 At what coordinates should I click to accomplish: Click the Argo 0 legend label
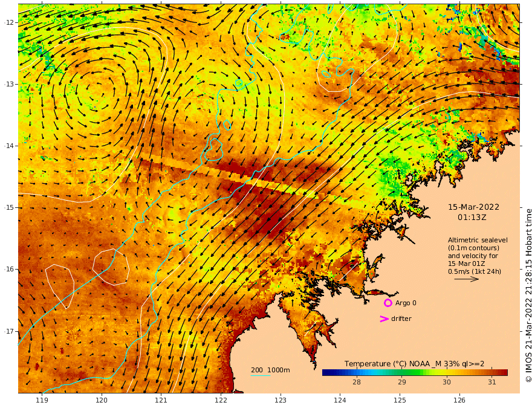click(x=406, y=303)
